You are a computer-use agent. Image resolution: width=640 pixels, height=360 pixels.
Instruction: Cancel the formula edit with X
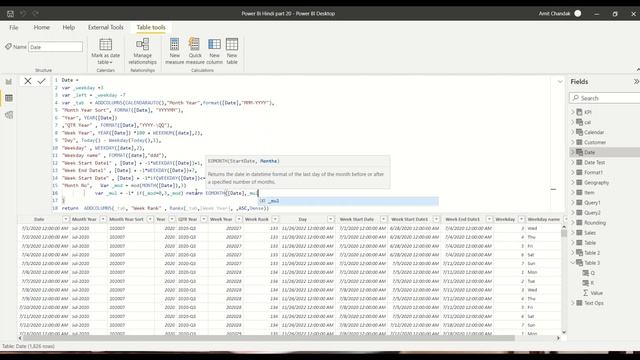click(28, 81)
